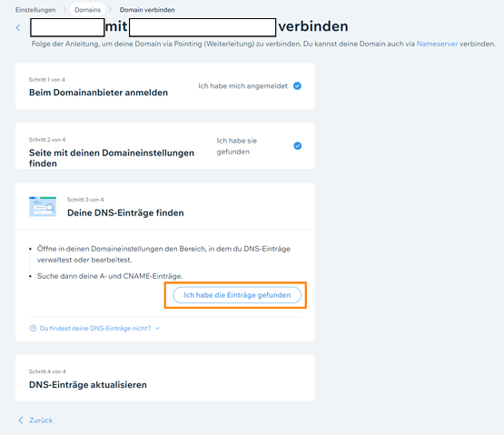Click the DNS search illustration icon
Viewport: 504px width, 435px height.
coord(43,206)
